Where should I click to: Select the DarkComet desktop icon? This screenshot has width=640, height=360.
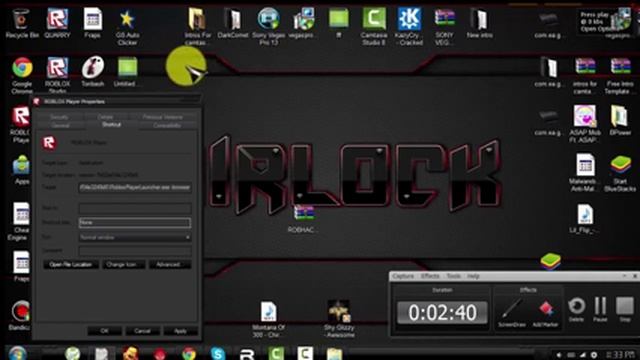pos(233,23)
